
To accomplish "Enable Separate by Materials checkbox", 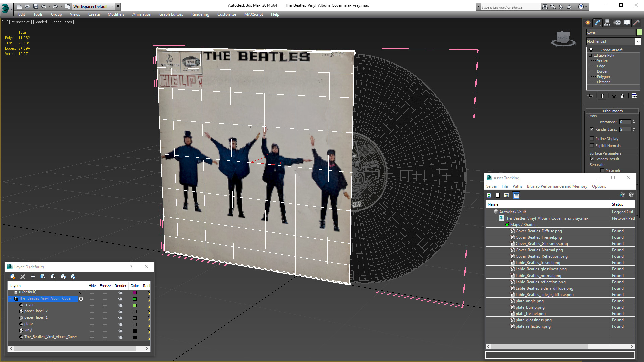I will 602,170.
